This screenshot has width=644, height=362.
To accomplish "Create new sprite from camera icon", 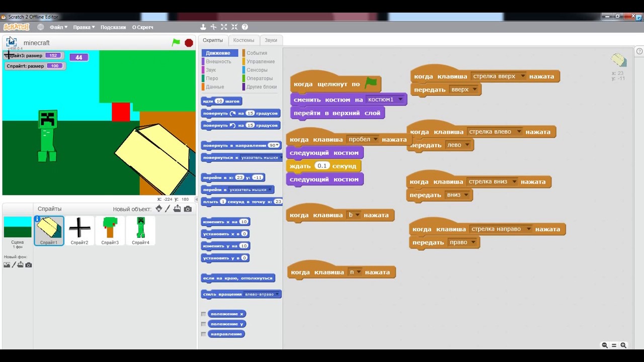I will coord(188,209).
